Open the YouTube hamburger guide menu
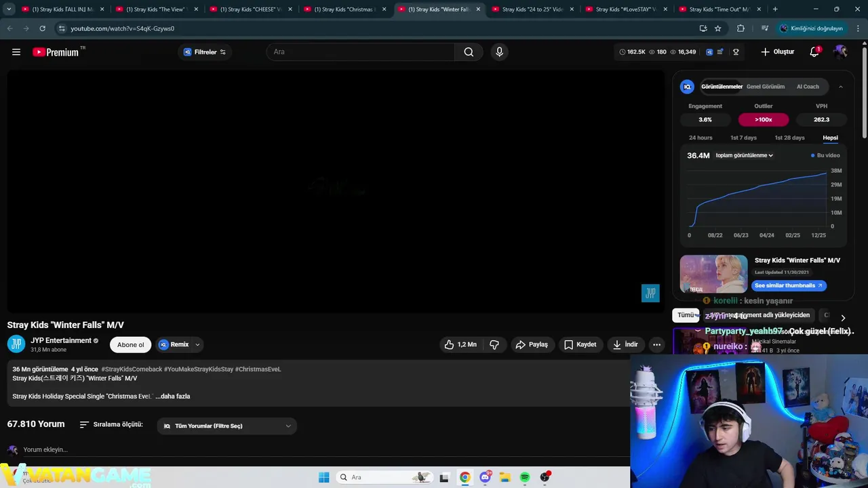 [16, 52]
